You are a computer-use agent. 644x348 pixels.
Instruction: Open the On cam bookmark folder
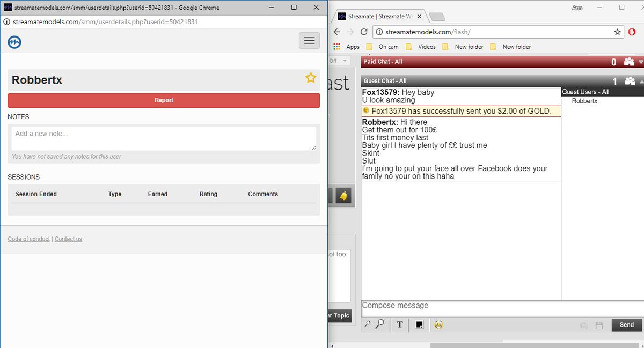tap(382, 47)
